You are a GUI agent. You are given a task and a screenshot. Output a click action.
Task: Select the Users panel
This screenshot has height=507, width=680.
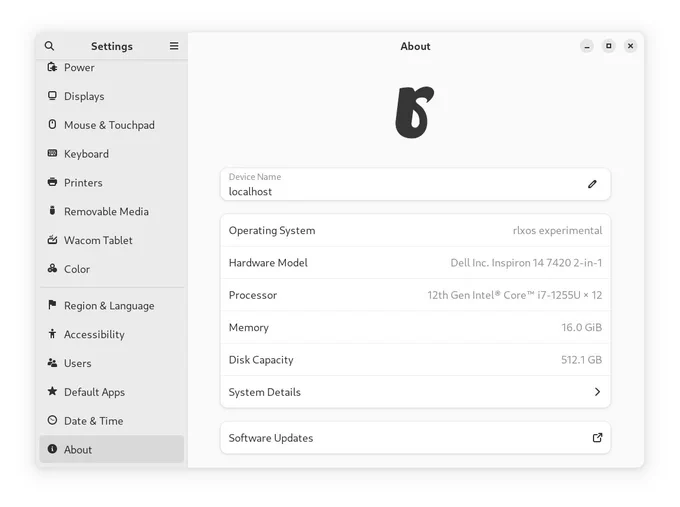pyautogui.click(x=111, y=363)
